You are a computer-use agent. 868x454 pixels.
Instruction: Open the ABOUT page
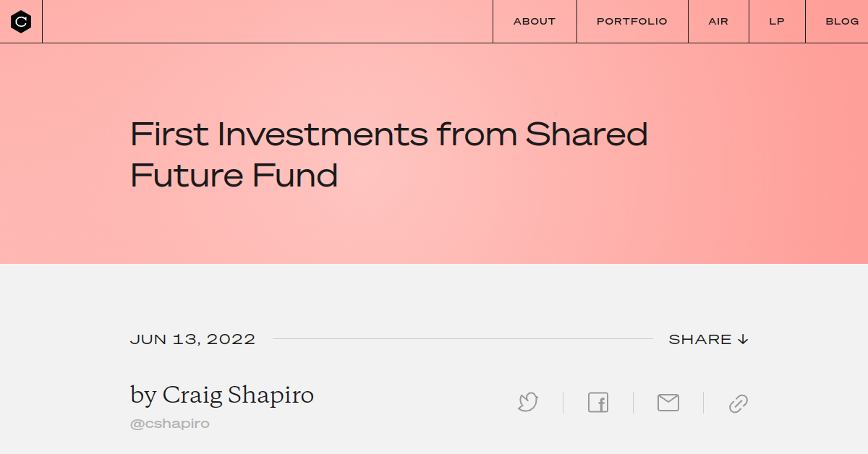[534, 21]
